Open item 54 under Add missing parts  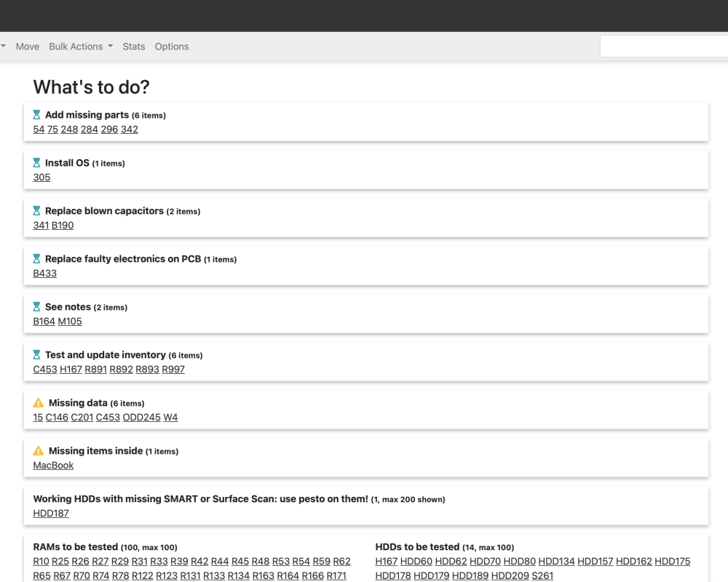point(39,129)
